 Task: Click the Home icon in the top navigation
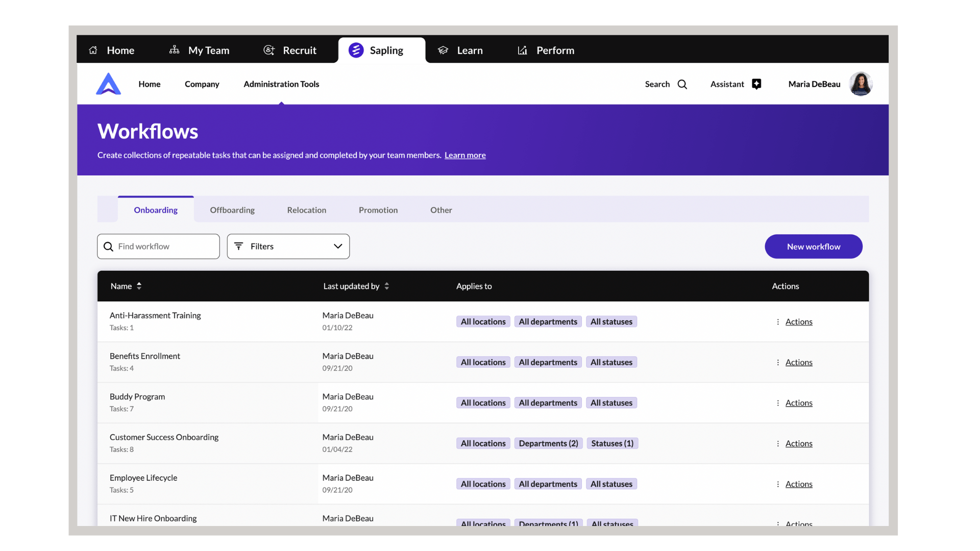click(x=93, y=50)
